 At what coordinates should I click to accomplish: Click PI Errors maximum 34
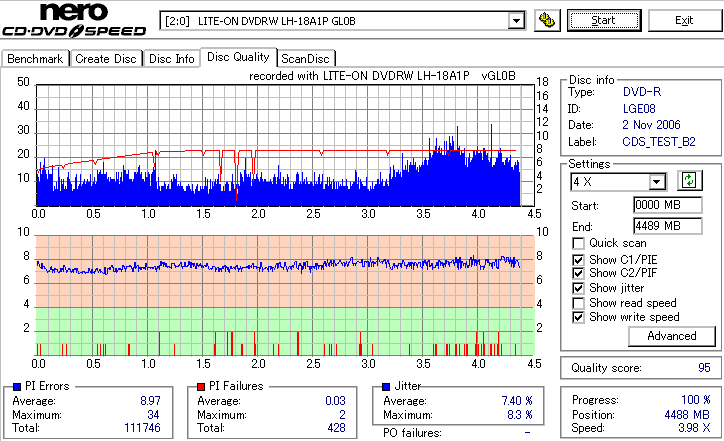click(x=153, y=415)
